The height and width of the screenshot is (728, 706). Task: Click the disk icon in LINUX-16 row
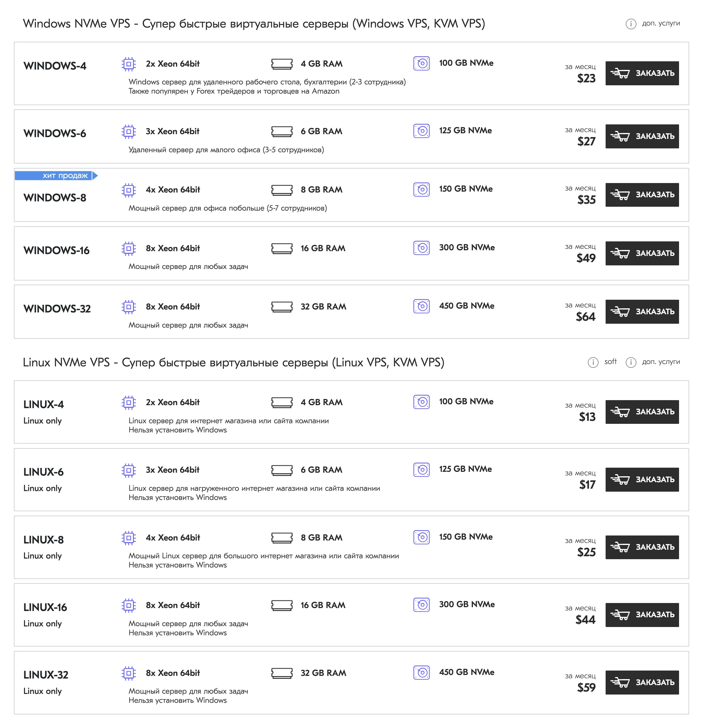(x=421, y=605)
